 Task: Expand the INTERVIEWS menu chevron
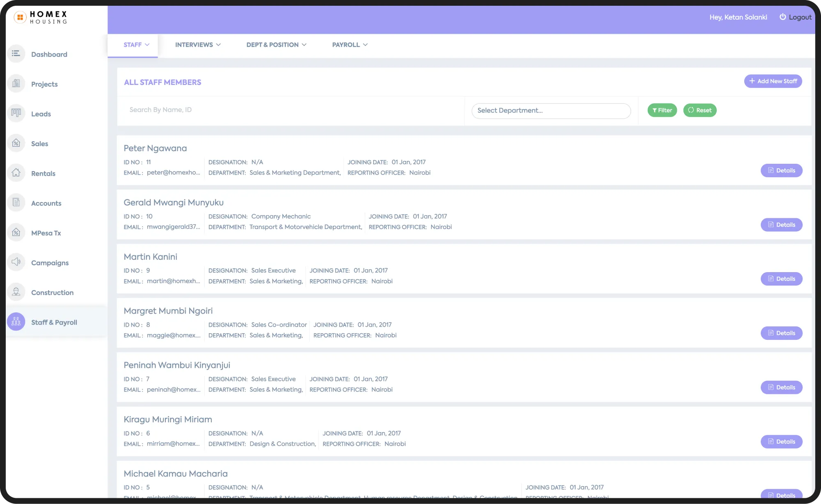coord(218,45)
